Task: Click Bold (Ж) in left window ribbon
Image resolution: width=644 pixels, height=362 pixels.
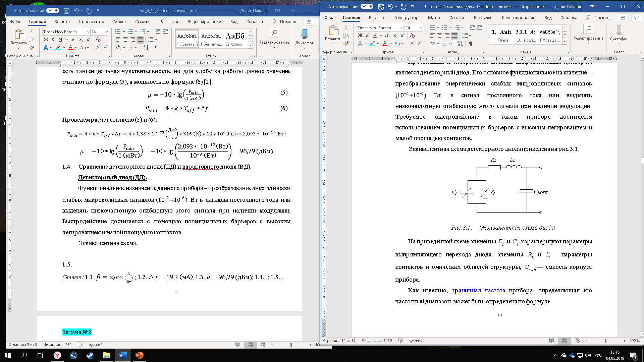Action: [x=46, y=40]
